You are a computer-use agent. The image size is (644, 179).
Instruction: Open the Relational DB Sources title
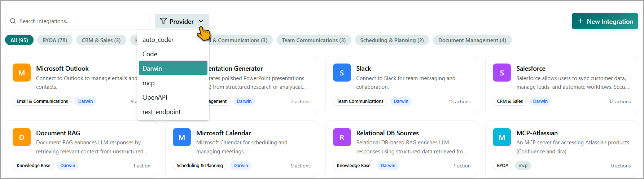tap(387, 133)
